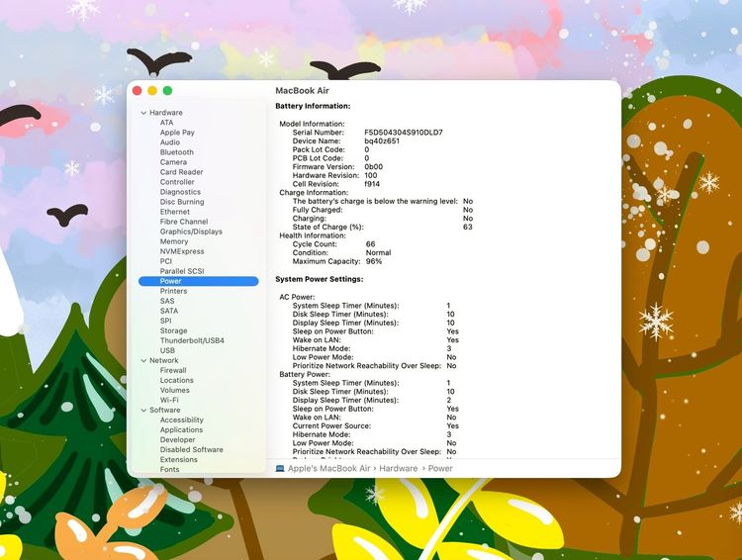Collapse the Network section
The width and height of the screenshot is (742, 560).
143,360
